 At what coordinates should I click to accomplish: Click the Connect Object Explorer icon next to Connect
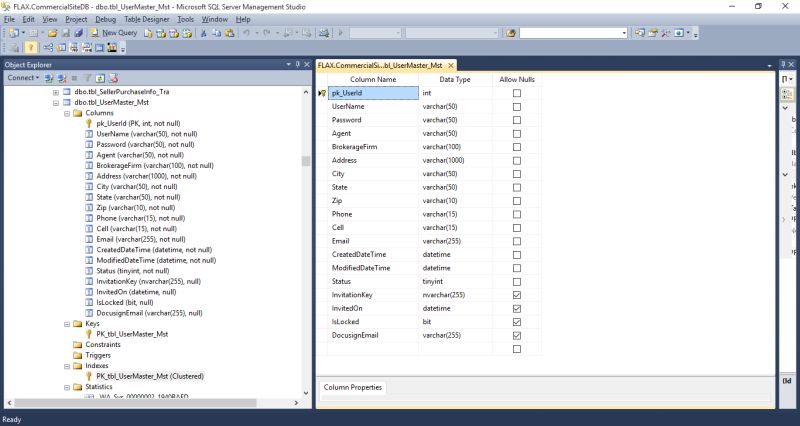click(48, 78)
